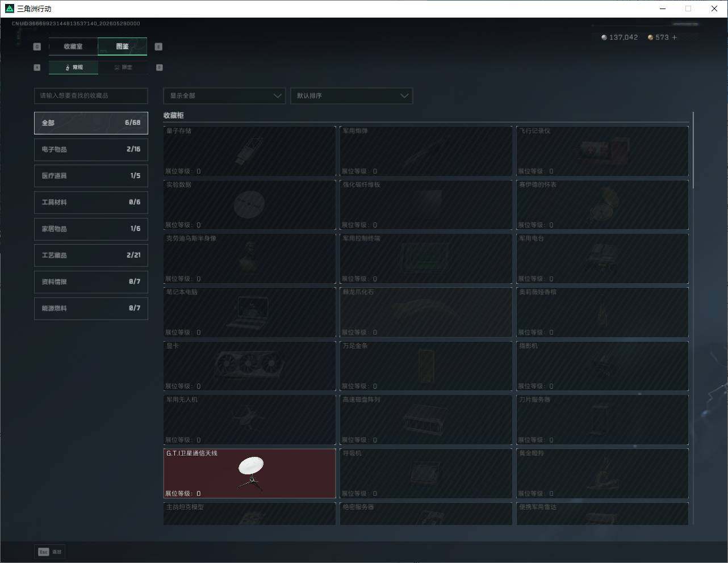728x563 pixels.
Task: Click the plus icon beside 573
Action: coord(674,37)
